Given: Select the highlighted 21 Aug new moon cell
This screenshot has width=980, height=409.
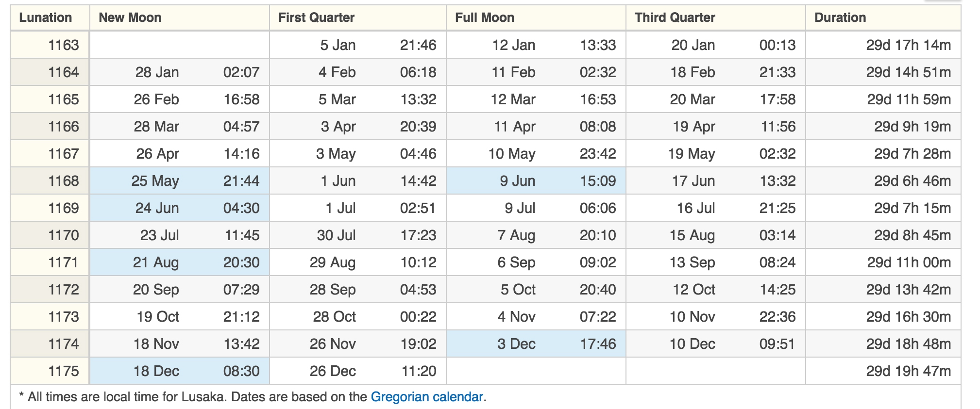Looking at the screenshot, I should (180, 262).
